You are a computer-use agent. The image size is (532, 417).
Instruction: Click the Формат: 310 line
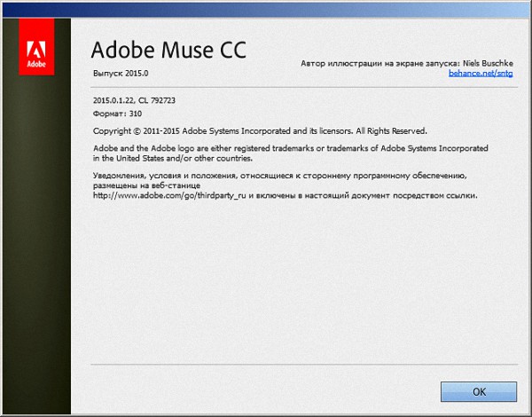tap(117, 114)
